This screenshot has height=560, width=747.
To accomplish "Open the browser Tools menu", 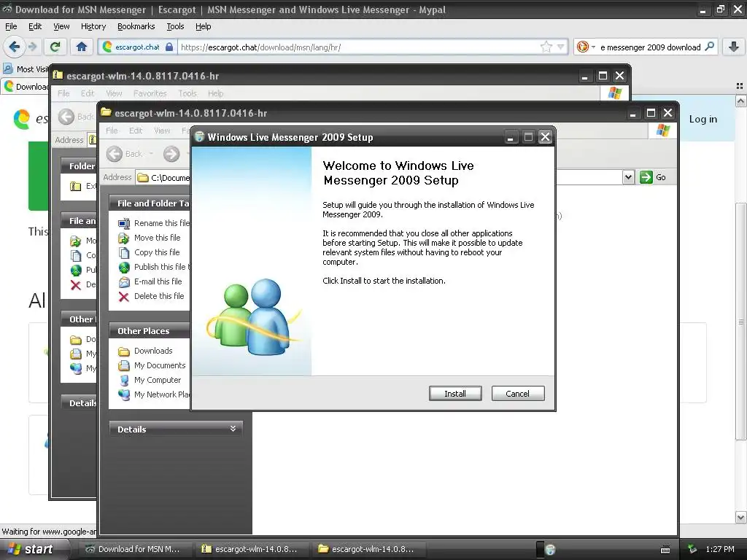I will (x=175, y=26).
